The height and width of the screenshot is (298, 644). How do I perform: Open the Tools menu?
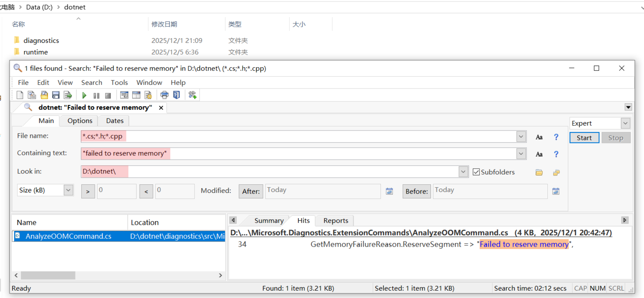119,83
